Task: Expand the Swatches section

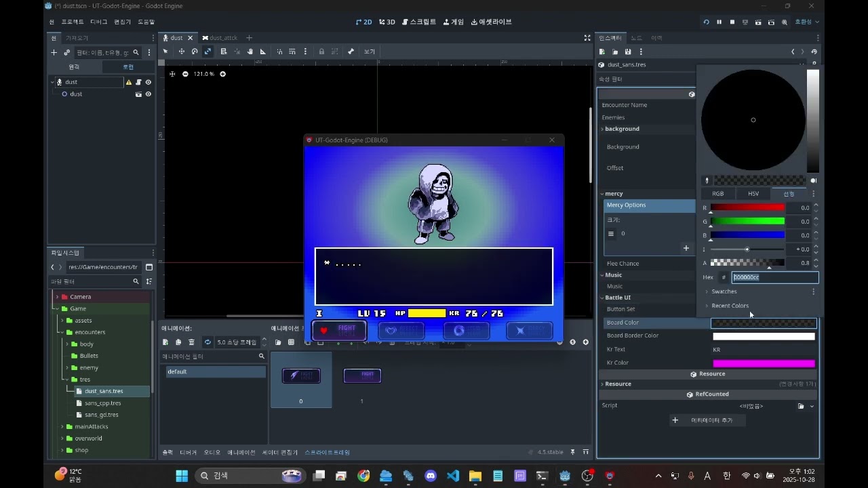Action: tap(723, 291)
